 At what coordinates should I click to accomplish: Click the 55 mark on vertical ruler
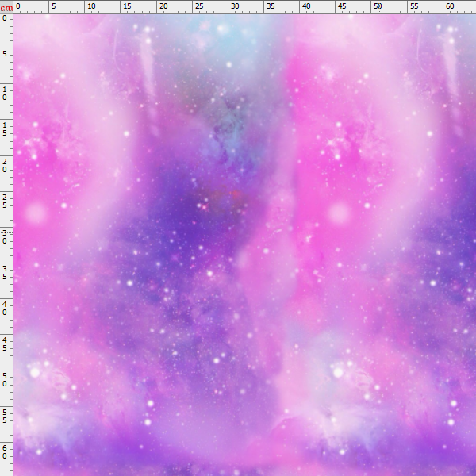point(5,416)
